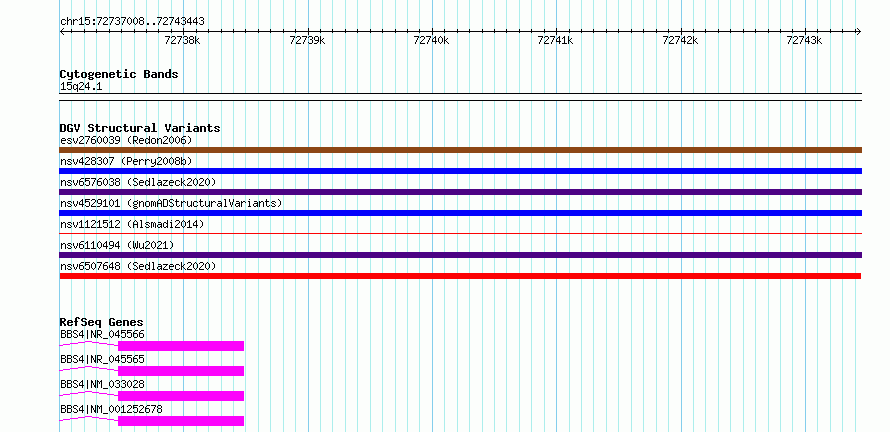This screenshot has height=432, width=890.
Task: Open variant nsv6576038 (Sedlazeck2020) label
Action: pos(138,182)
